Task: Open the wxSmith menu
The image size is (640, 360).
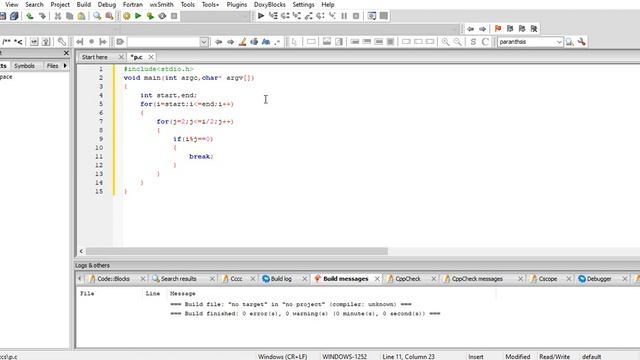Action: coord(162,4)
